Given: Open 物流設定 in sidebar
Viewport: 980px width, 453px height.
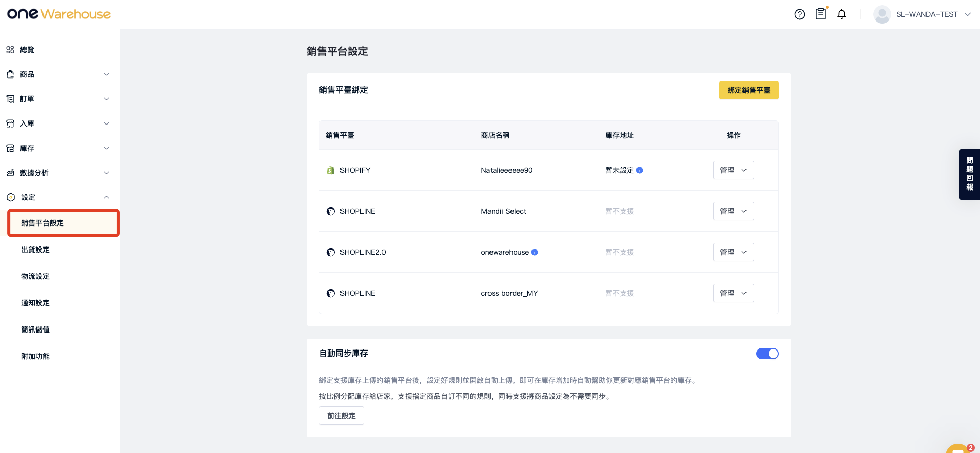Looking at the screenshot, I should tap(35, 276).
